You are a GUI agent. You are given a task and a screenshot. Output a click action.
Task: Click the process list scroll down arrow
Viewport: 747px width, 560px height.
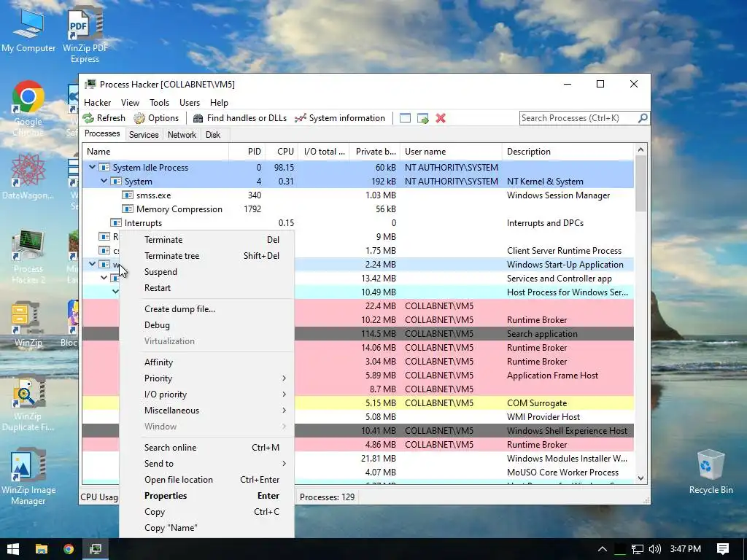pos(640,478)
